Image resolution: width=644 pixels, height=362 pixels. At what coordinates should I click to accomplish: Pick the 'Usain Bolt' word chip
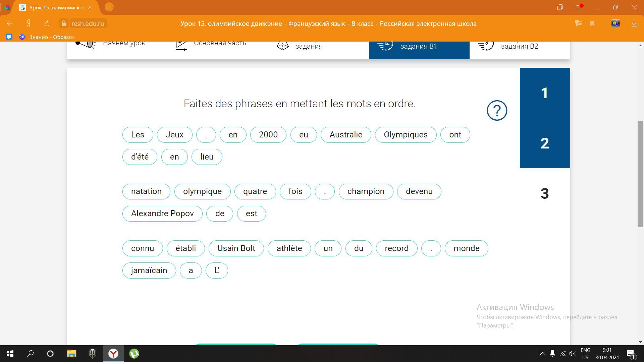click(236, 248)
